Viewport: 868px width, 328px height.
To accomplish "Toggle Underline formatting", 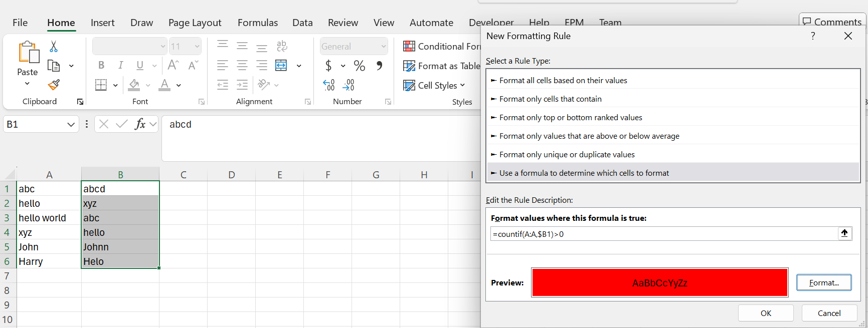I will 140,65.
